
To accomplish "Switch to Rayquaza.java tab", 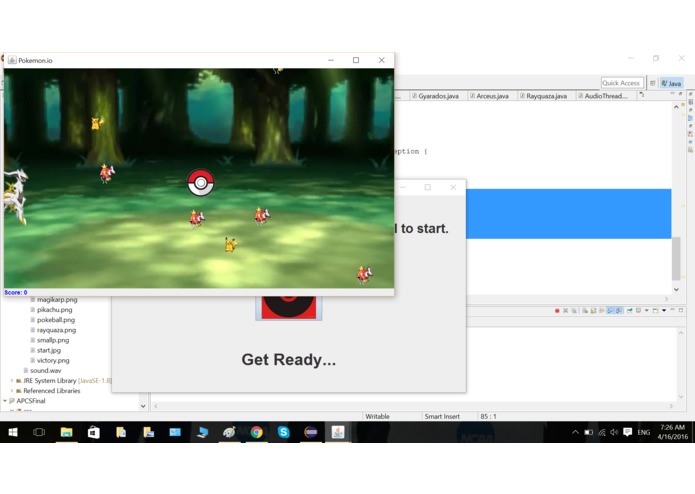I will pos(543,96).
